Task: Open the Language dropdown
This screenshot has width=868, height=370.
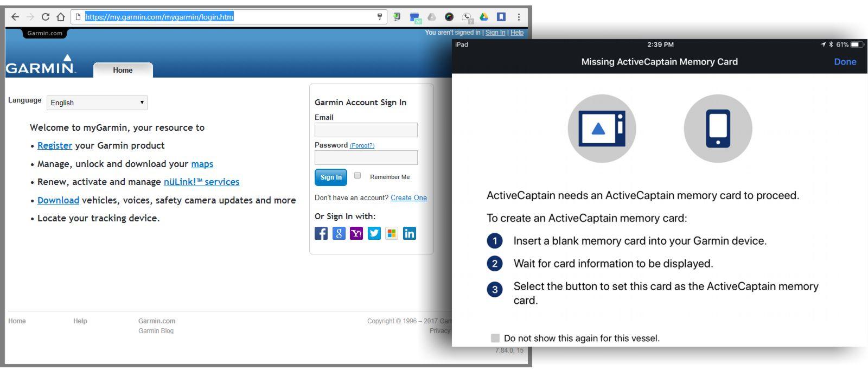Action: pos(97,103)
